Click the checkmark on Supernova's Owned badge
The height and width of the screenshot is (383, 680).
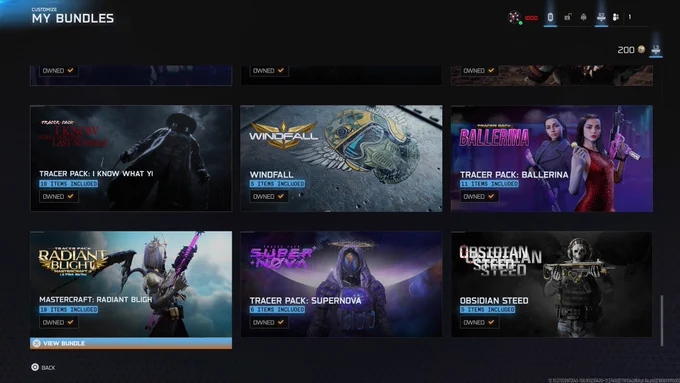click(281, 322)
